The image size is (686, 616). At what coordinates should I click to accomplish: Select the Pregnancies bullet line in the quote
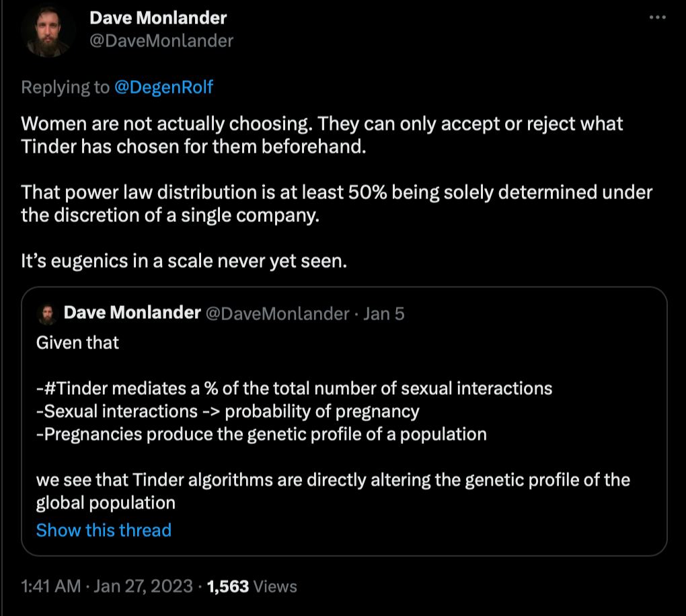pos(261,434)
